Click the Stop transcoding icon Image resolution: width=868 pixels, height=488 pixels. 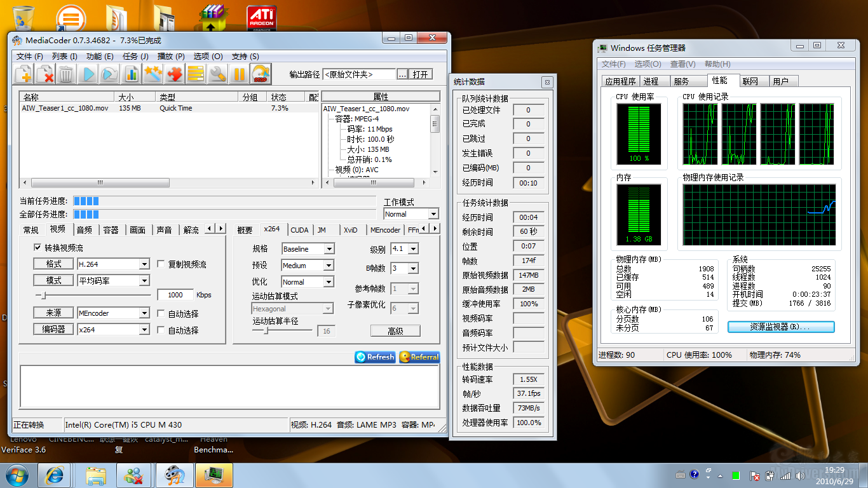261,74
